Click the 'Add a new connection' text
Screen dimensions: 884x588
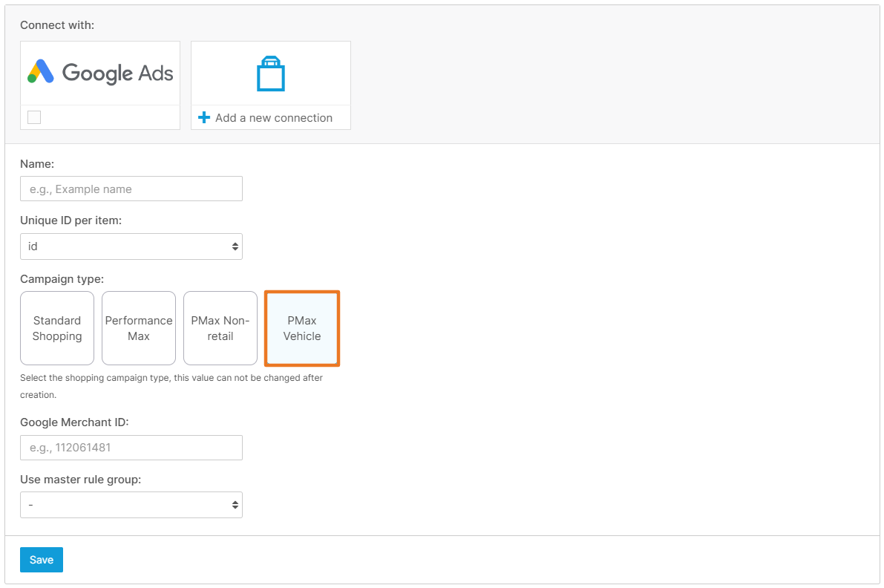273,118
